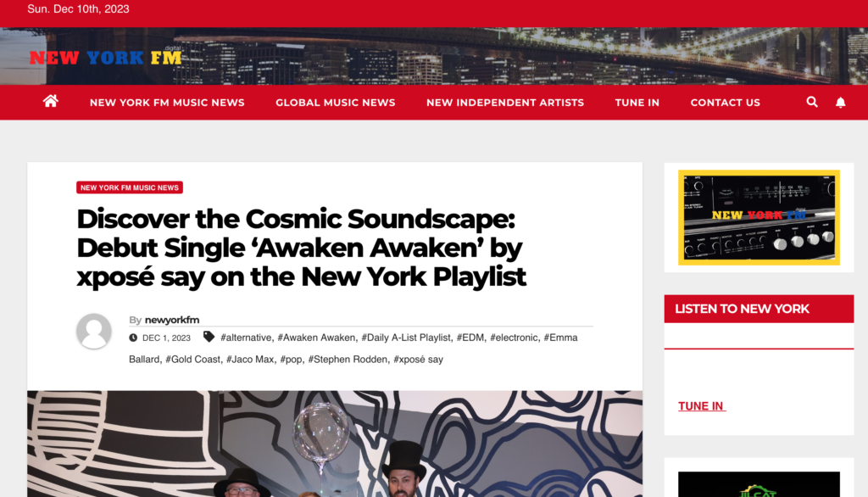This screenshot has width=868, height=497.
Task: Go to New Independent Artists page
Action: coord(505,103)
